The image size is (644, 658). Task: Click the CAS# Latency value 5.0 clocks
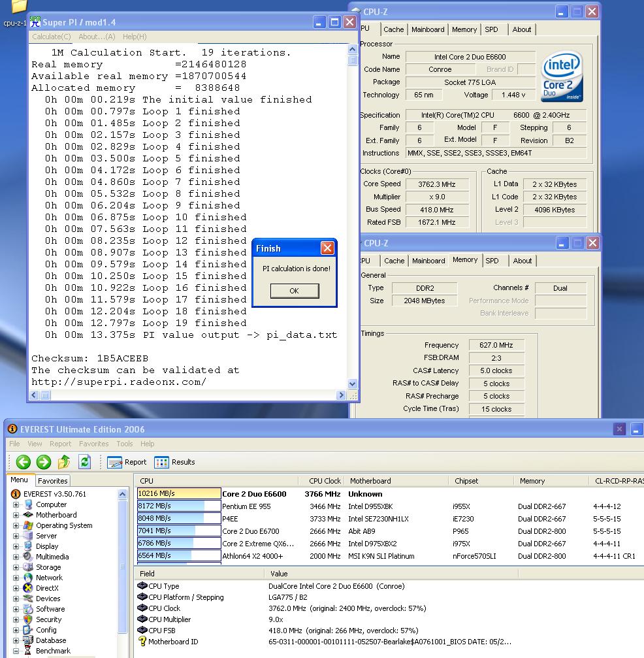496,370
